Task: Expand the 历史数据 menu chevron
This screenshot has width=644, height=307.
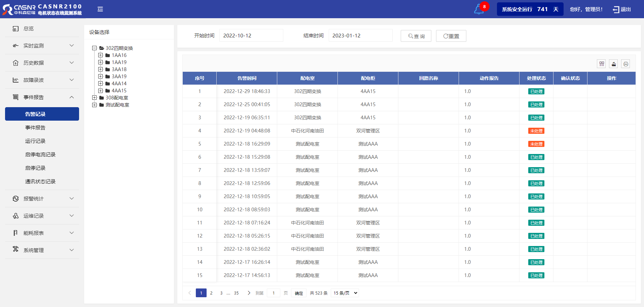Action: [x=72, y=63]
